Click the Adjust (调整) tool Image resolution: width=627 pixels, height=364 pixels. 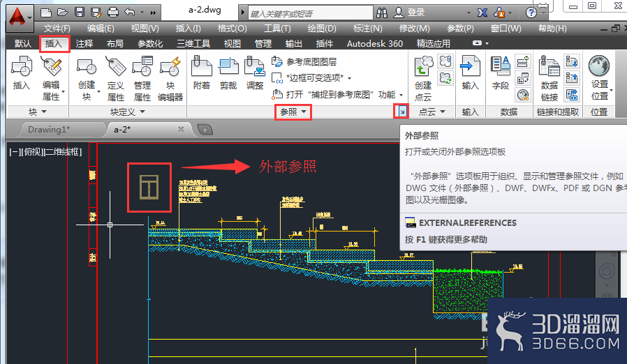255,73
